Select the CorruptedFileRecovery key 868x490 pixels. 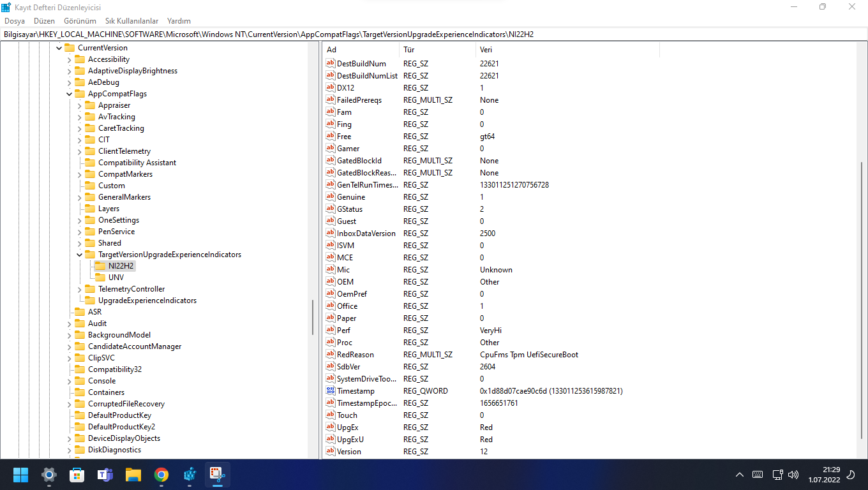pos(126,404)
